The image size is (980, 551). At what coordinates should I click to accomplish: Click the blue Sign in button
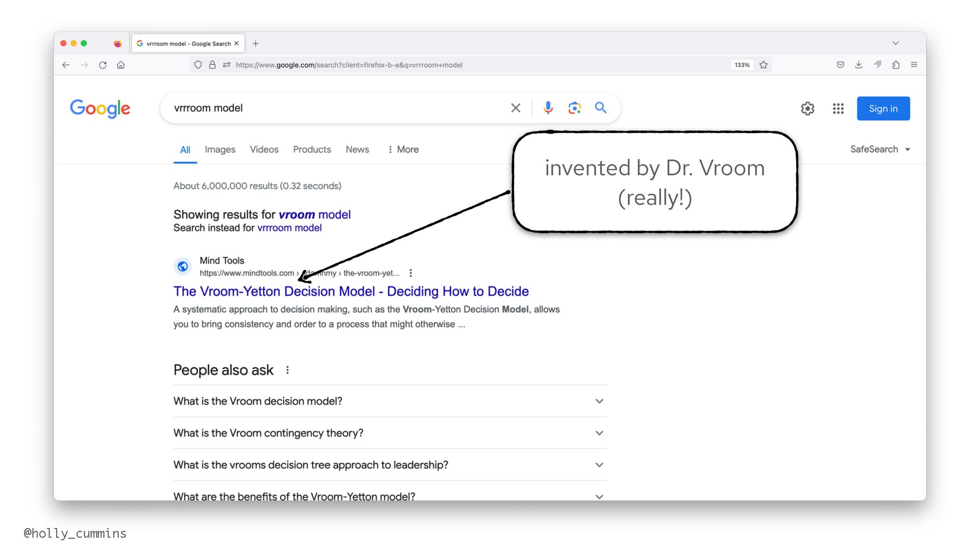pos(883,108)
